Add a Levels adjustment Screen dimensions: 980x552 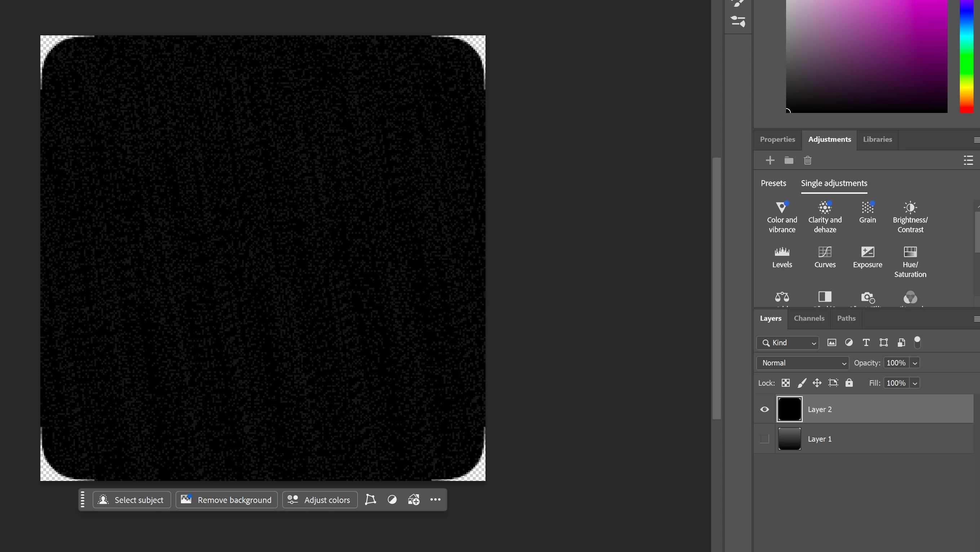[x=782, y=257]
